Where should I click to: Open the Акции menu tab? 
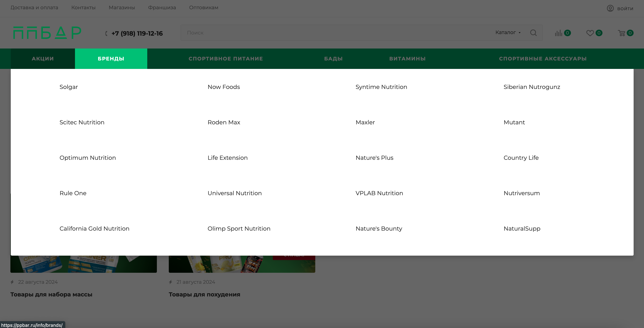pos(43,59)
